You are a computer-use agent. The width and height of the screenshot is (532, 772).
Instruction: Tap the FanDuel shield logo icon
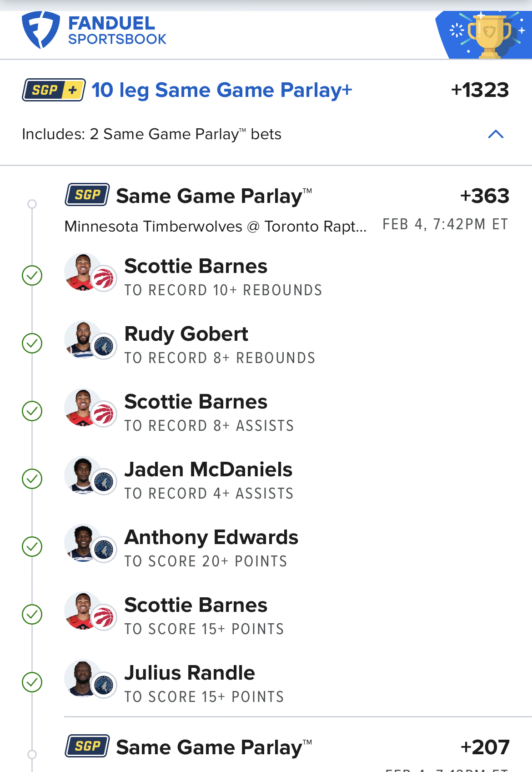click(x=40, y=30)
